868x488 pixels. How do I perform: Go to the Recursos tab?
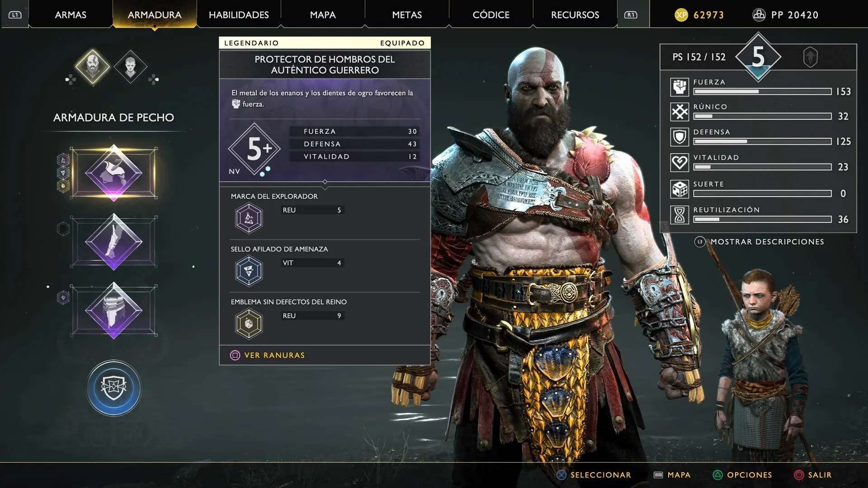tap(575, 14)
